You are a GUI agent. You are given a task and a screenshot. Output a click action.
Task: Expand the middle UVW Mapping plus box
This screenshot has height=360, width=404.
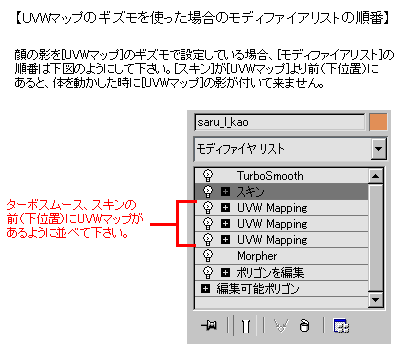tap(226, 223)
